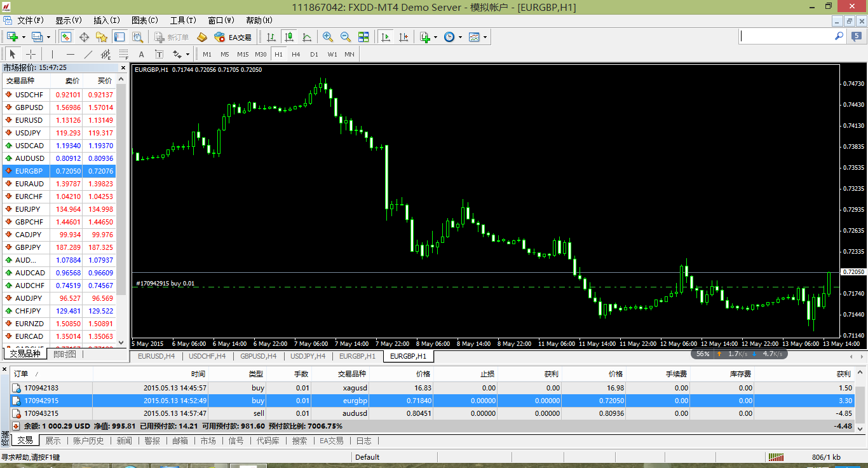Click the profiles icon
This screenshot has height=468, width=868.
(36, 37)
